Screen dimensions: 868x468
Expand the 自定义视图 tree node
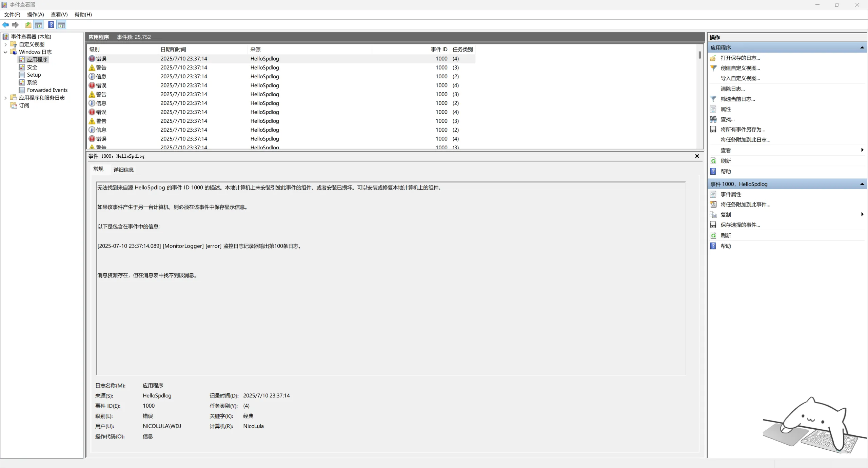click(5, 44)
